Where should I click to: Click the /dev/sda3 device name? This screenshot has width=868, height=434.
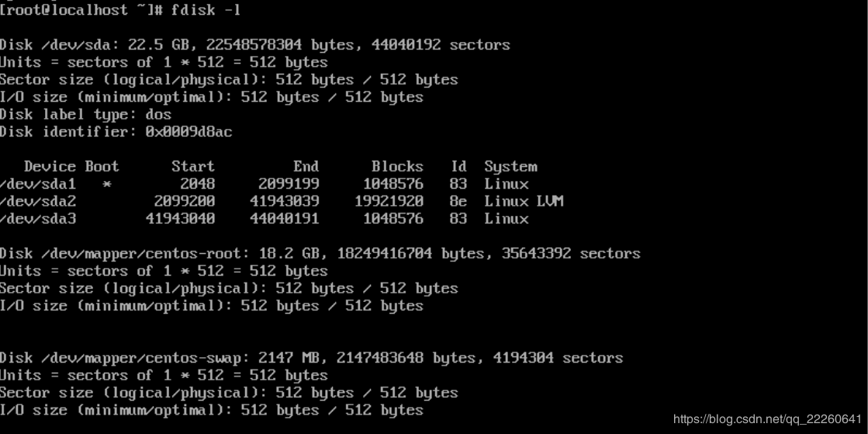[x=38, y=219]
